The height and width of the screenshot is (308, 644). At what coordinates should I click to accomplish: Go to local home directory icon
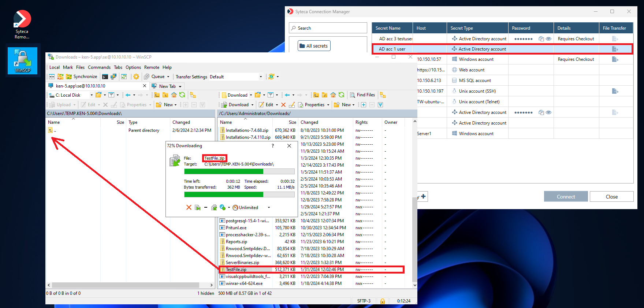click(x=174, y=95)
